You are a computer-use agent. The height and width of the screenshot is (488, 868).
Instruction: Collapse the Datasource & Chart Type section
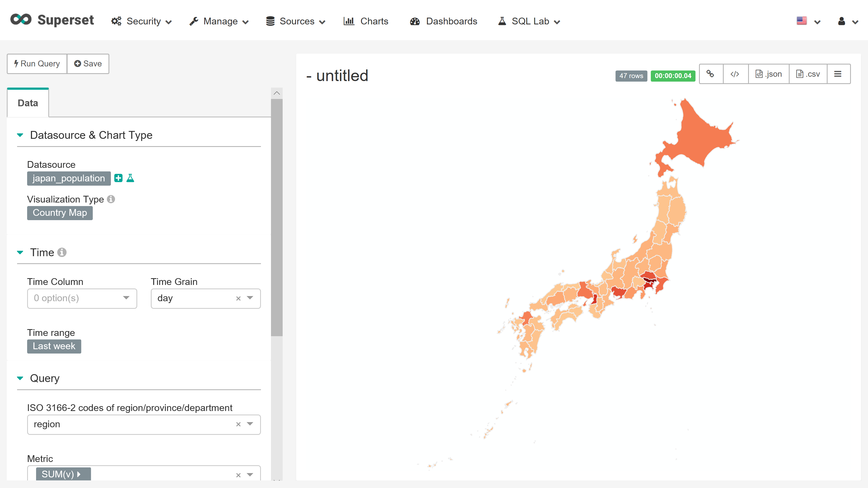[20, 135]
